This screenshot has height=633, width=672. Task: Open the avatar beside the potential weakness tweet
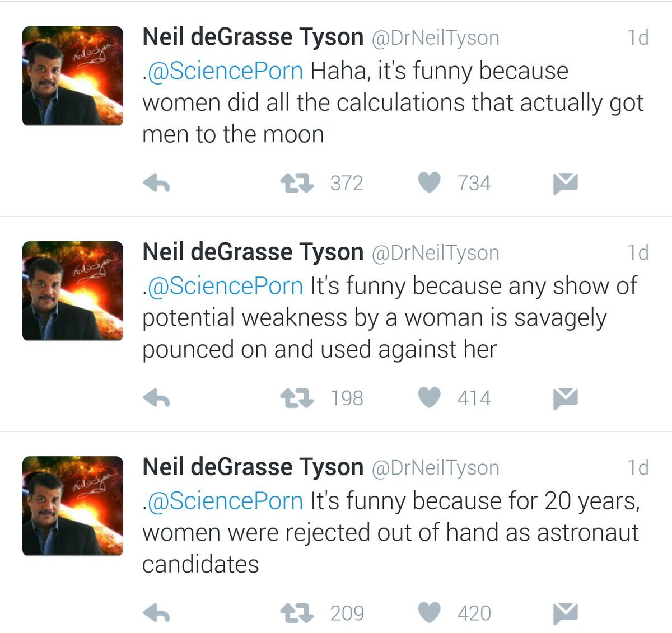click(x=73, y=290)
